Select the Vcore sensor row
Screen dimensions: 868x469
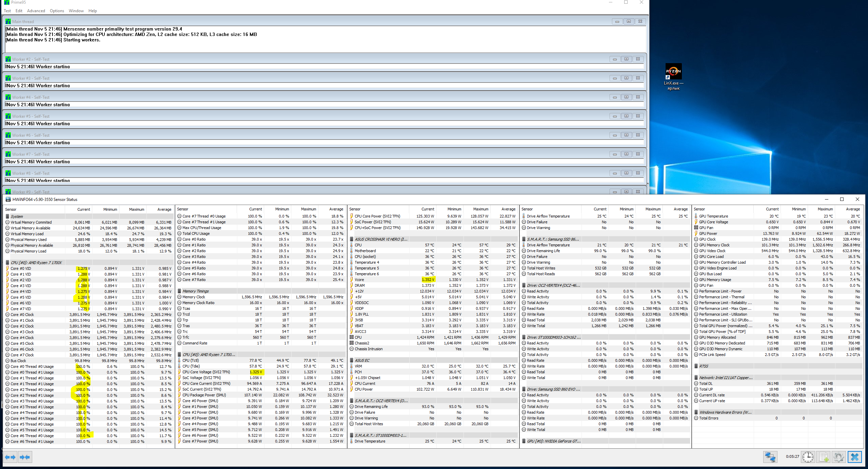coord(359,280)
